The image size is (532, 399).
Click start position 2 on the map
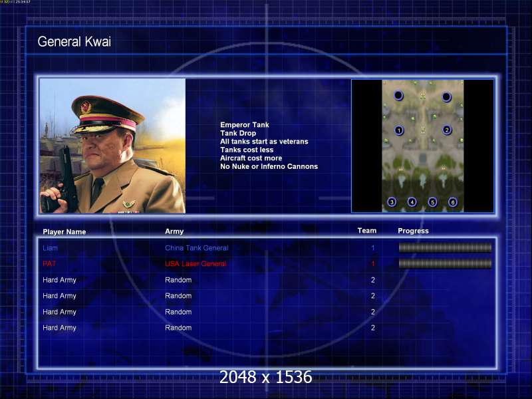(x=447, y=130)
